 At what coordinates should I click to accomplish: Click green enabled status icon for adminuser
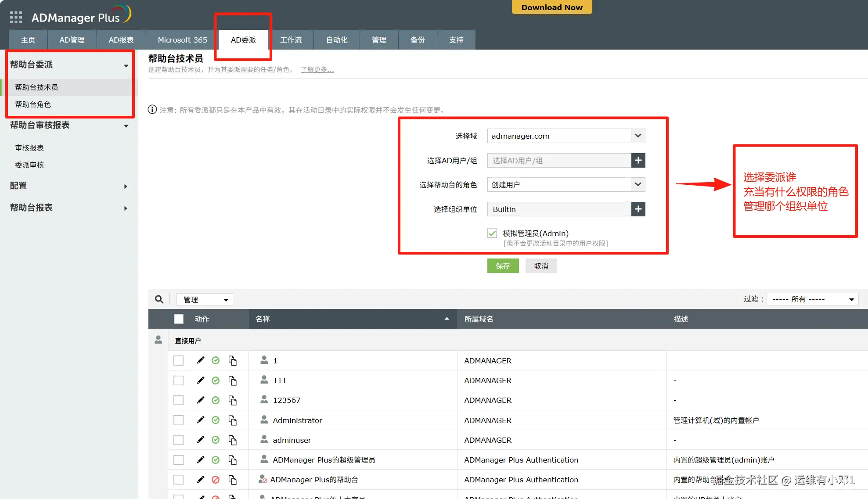216,440
